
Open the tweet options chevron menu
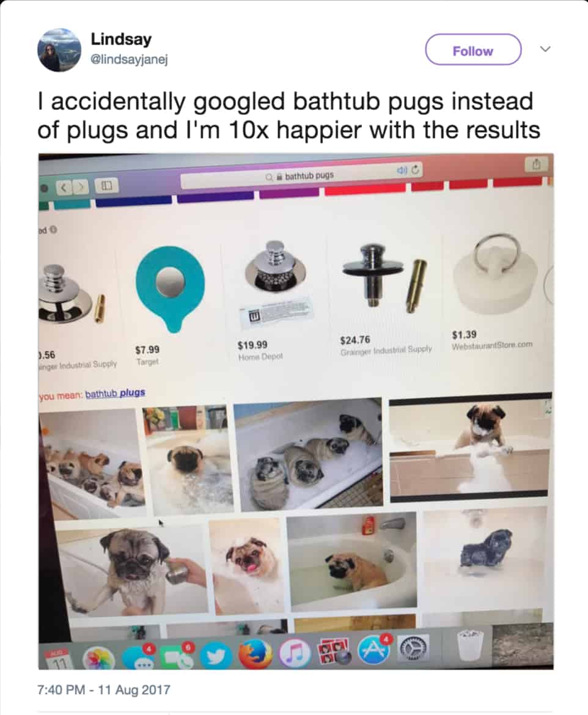tap(545, 49)
